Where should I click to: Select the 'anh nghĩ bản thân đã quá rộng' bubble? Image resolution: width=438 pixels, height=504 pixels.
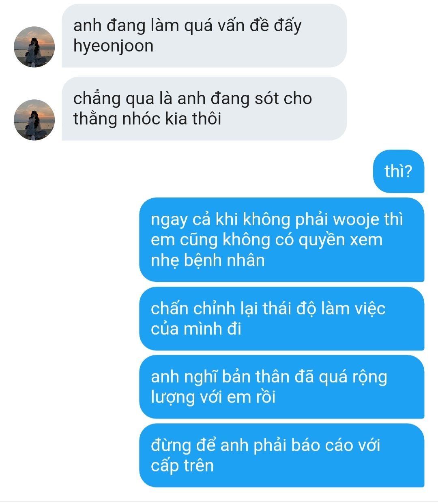pos(281,387)
